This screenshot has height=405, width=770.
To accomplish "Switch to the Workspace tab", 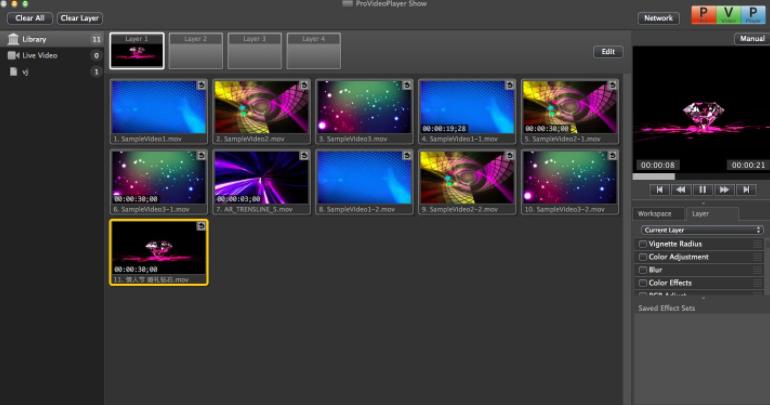I will [x=655, y=214].
